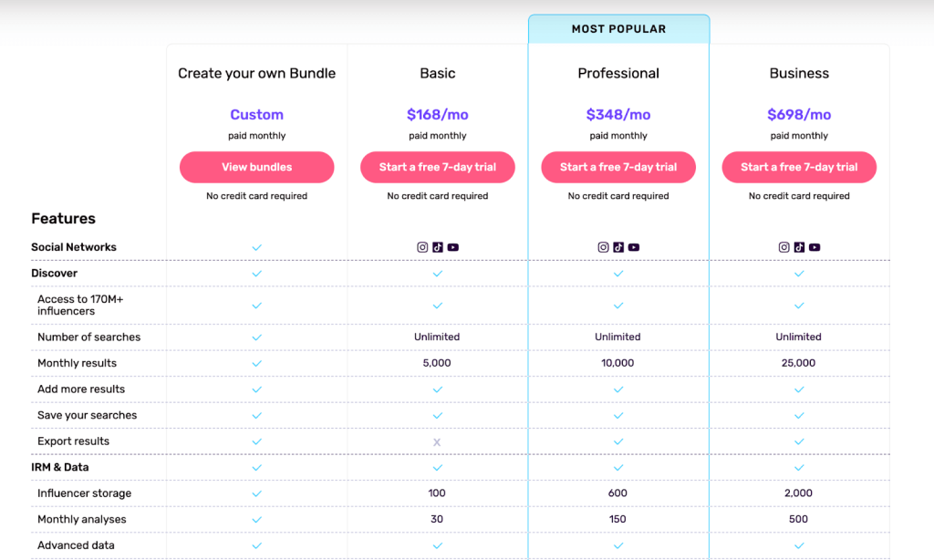Click Export results checkmark in Business column
This screenshot has width=934, height=560.
799,442
